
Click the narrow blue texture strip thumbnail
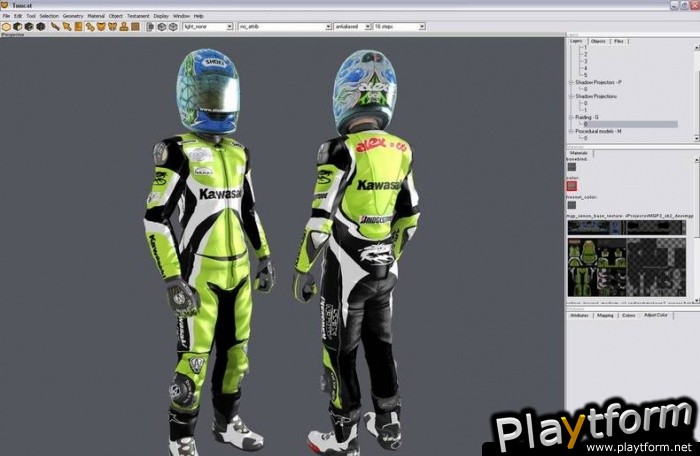tap(627, 227)
